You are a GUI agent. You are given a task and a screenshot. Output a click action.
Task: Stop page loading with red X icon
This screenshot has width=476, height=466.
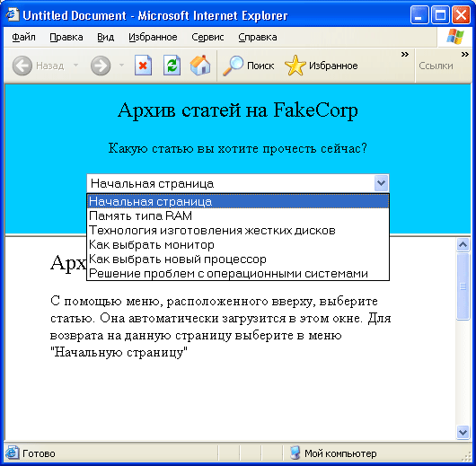coord(143,65)
